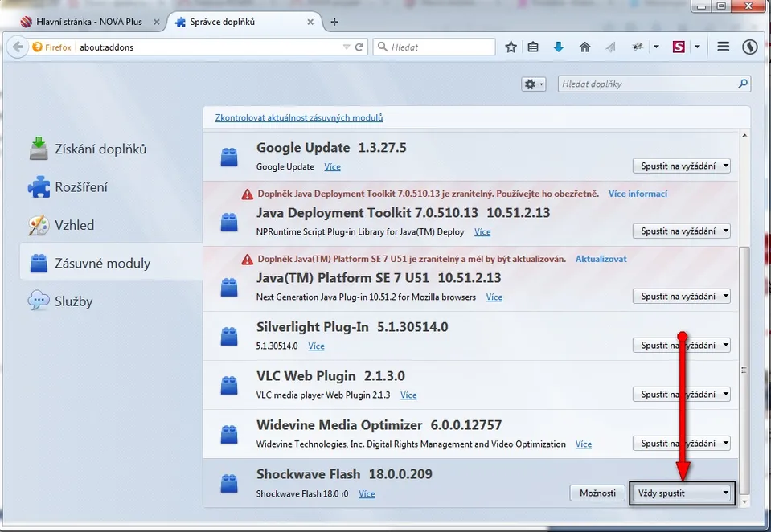This screenshot has height=532, width=771.
Task: Click the 'Možnosti' button for Shockwave Flash
Action: [597, 493]
